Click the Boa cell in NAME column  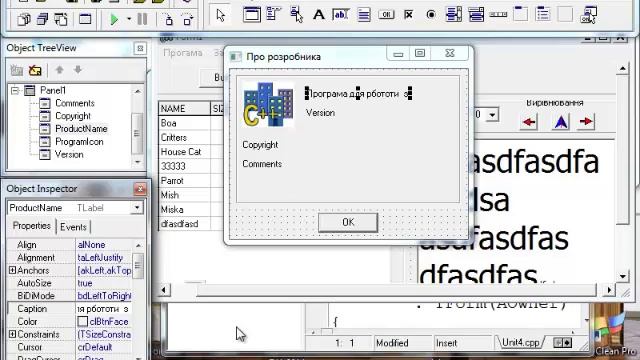(184, 123)
